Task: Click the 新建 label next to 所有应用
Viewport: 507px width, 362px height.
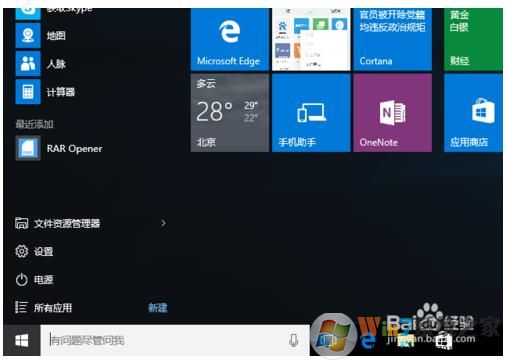Action: coord(158,307)
